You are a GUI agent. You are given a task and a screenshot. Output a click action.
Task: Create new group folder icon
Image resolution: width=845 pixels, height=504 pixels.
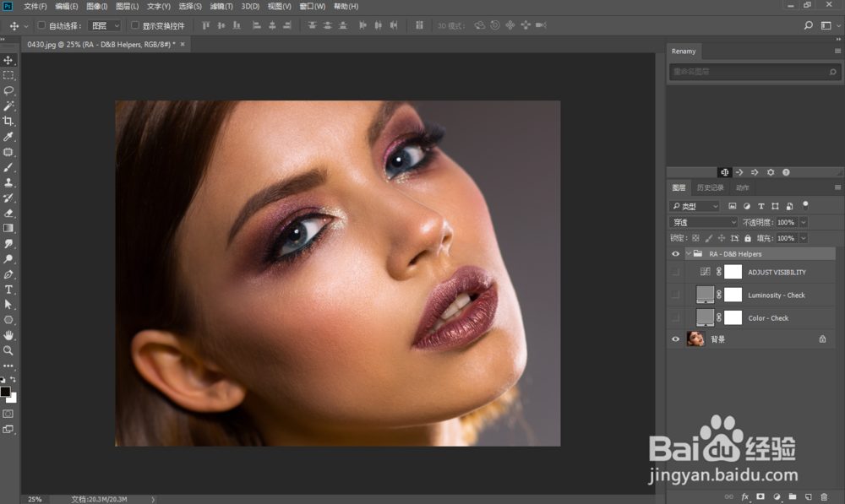pyautogui.click(x=793, y=496)
